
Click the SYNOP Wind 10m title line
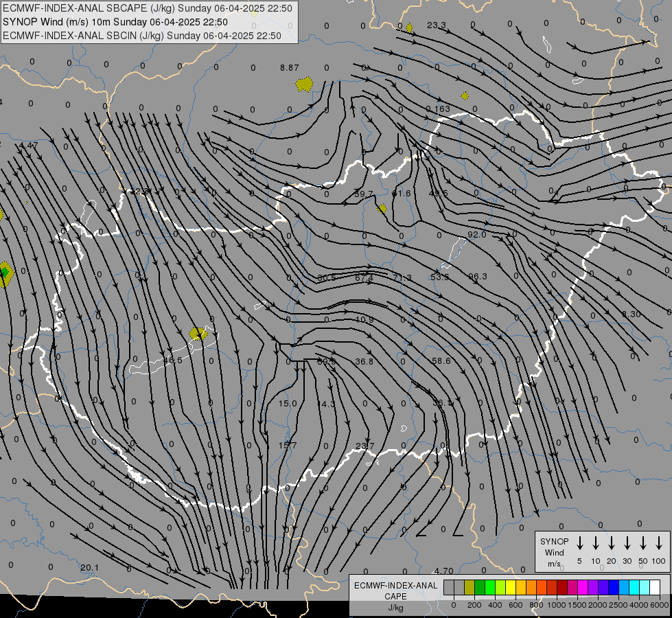(115, 22)
